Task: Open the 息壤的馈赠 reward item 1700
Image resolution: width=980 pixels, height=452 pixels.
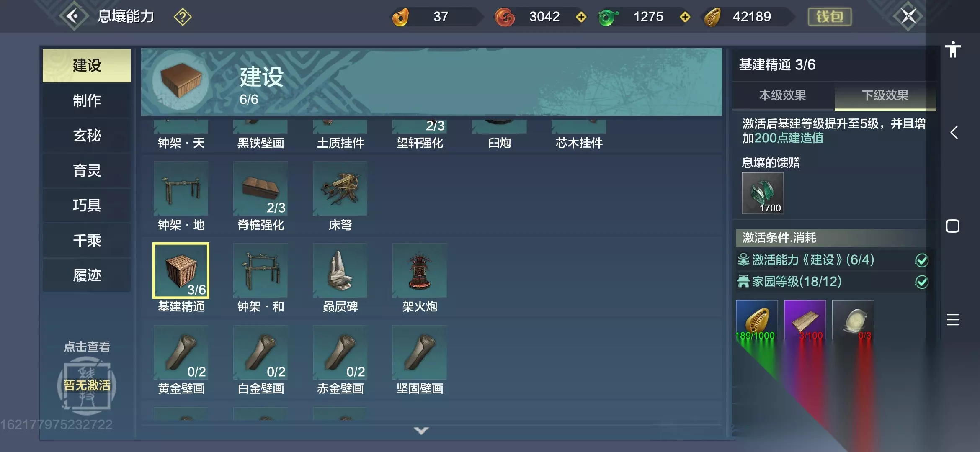Action: [763, 193]
